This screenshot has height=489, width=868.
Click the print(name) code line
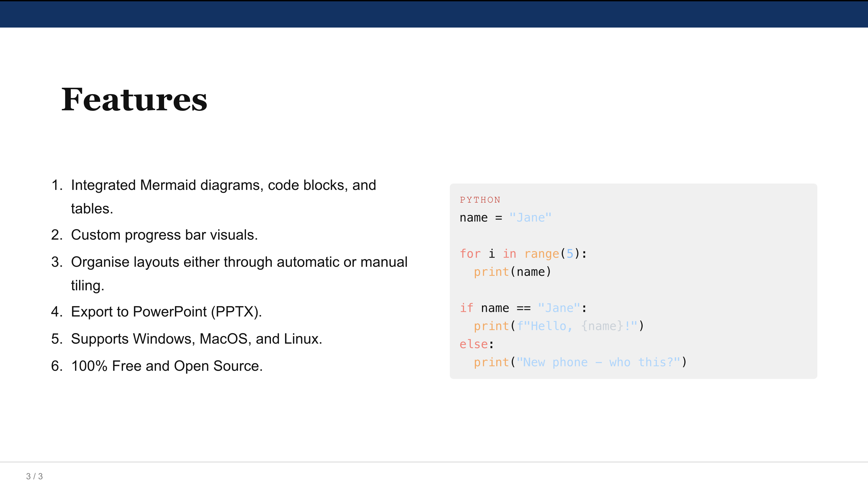(512, 272)
